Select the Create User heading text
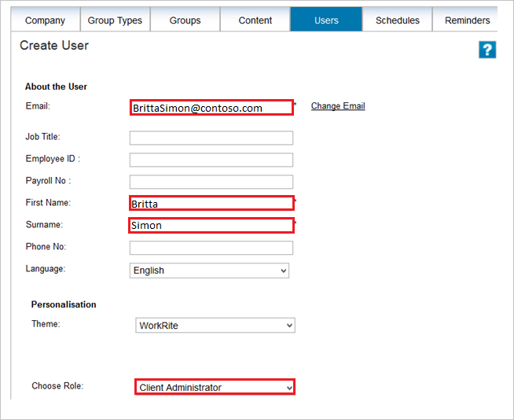 click(54, 46)
